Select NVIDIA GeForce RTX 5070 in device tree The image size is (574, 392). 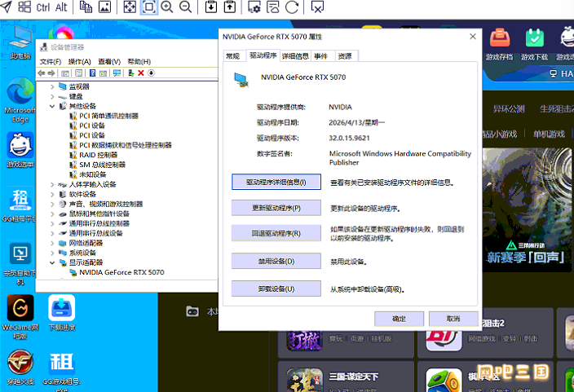coord(121,272)
